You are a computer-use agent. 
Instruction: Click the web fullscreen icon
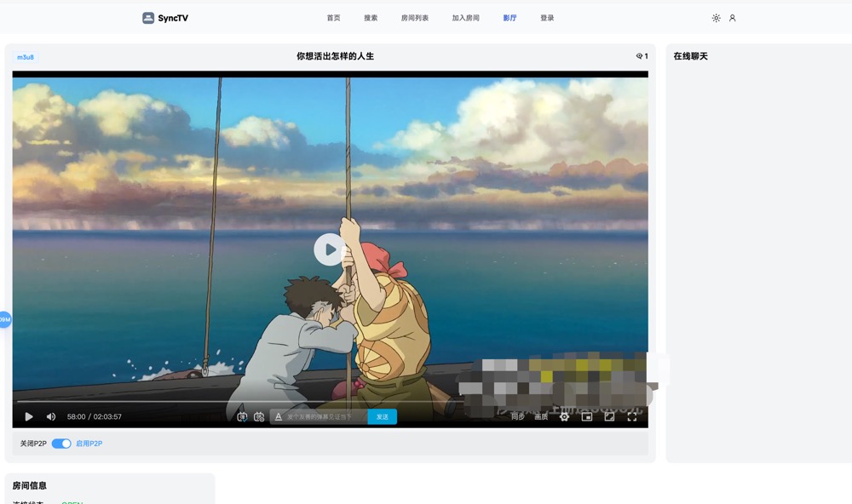point(609,417)
